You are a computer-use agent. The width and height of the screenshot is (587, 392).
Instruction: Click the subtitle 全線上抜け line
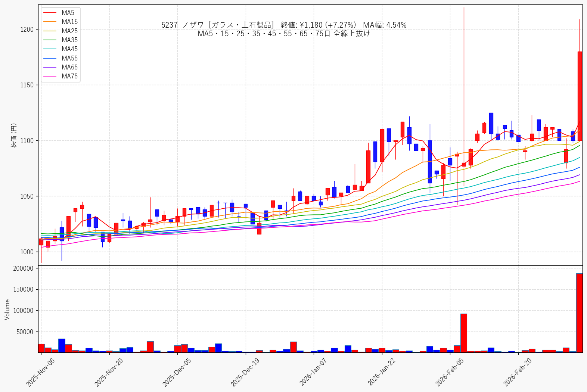(x=284, y=34)
